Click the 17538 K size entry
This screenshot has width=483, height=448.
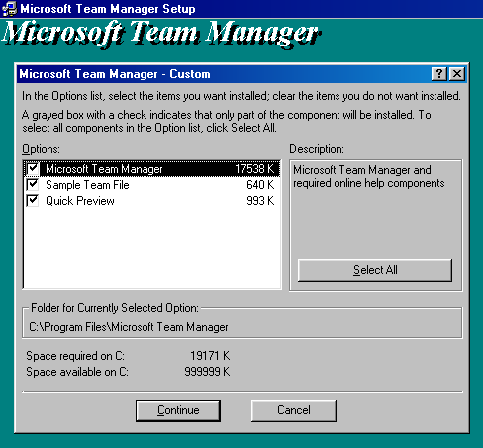[x=254, y=169]
